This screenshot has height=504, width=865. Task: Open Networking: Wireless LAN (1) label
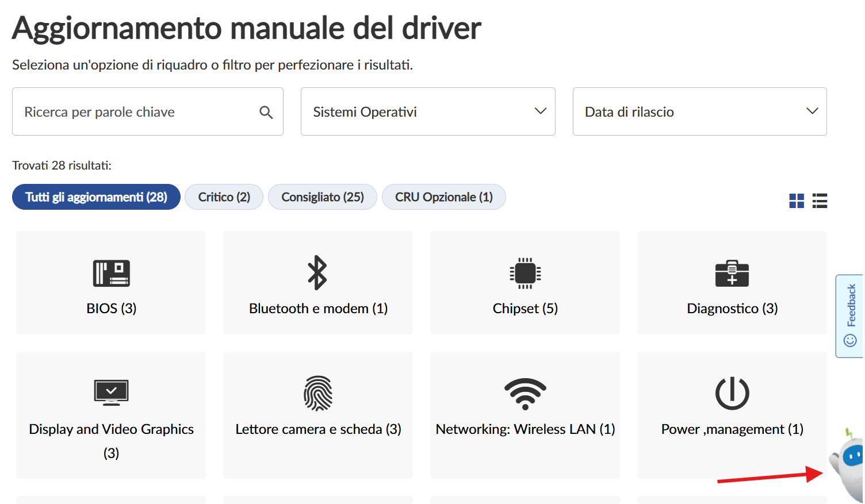tap(525, 429)
